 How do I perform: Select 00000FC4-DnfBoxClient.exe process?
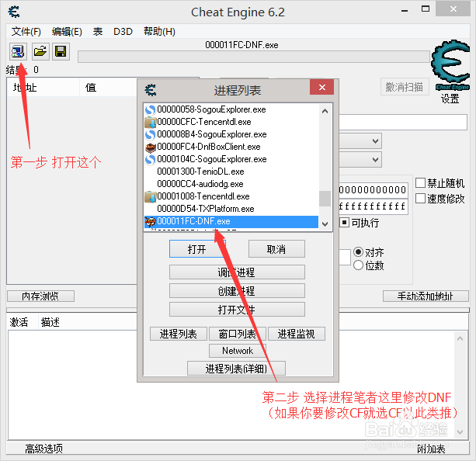coord(231,147)
